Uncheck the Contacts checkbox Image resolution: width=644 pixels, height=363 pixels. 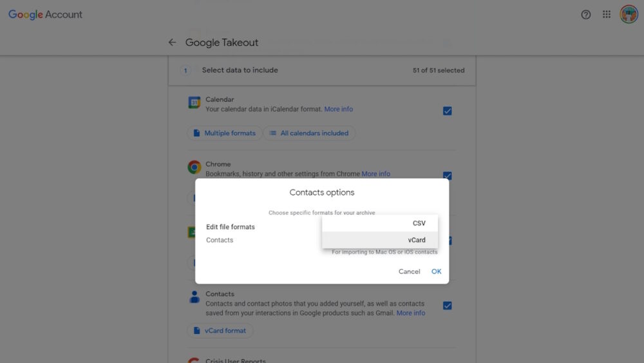click(x=448, y=306)
